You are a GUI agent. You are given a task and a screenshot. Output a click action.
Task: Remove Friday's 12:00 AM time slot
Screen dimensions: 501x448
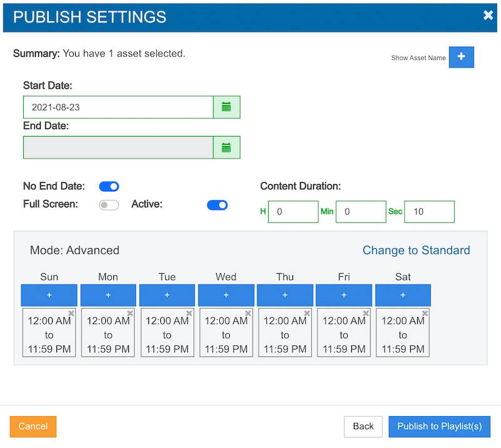click(366, 313)
